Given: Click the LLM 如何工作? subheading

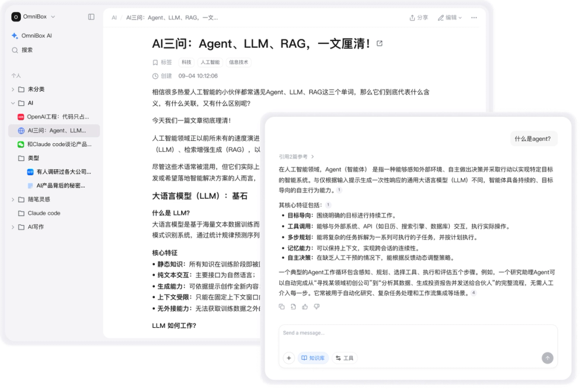Looking at the screenshot, I should pos(174,326).
